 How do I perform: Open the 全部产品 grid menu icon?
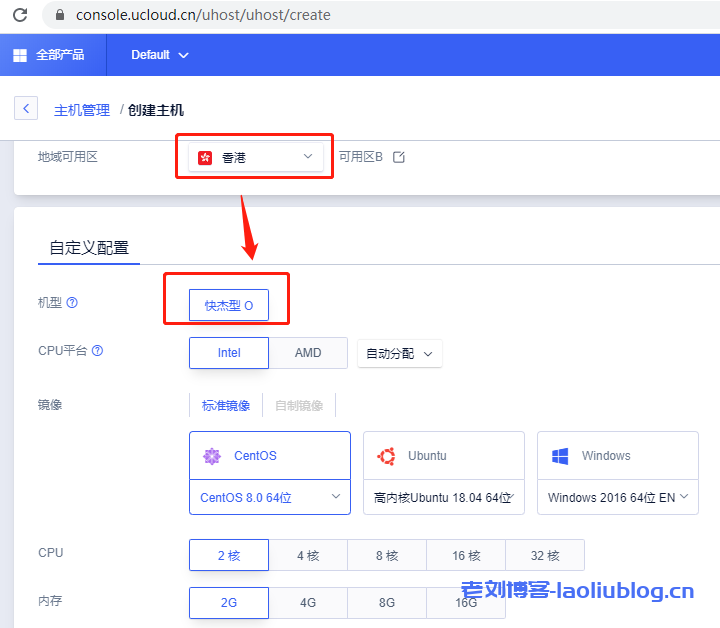(20, 55)
